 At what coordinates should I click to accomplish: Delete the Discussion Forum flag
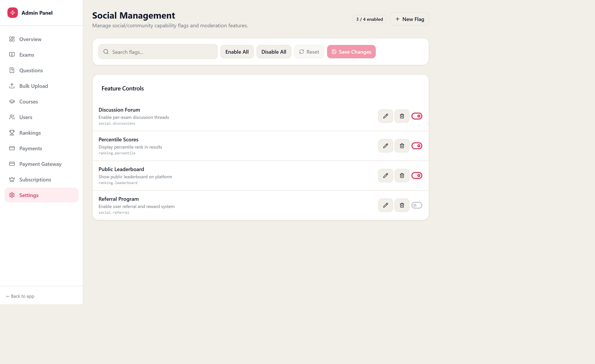(402, 116)
